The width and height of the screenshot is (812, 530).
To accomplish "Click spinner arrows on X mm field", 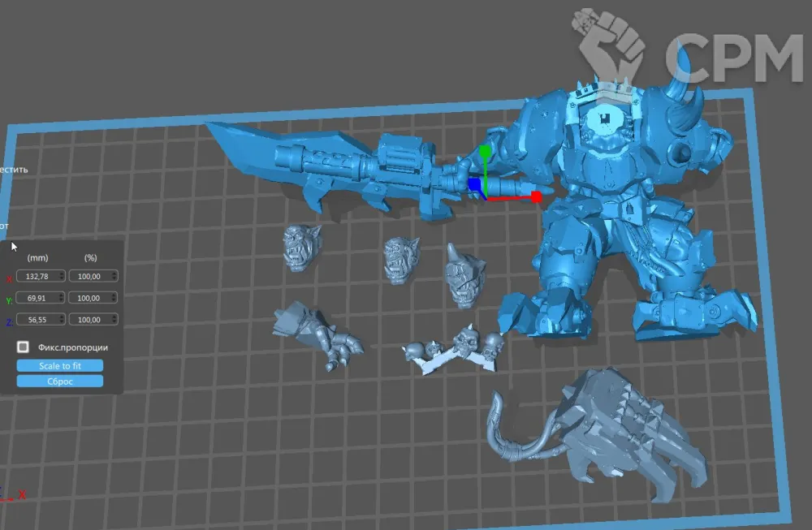I will (62, 276).
